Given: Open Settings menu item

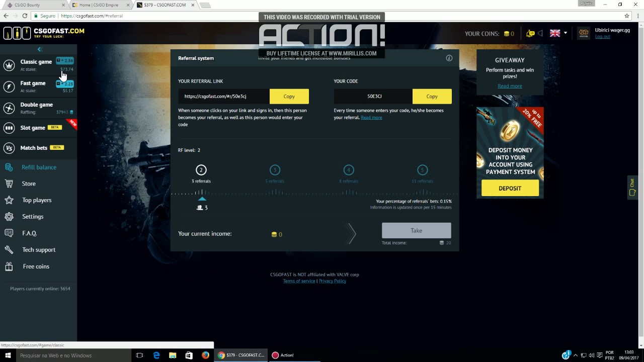Looking at the screenshot, I should (x=33, y=217).
